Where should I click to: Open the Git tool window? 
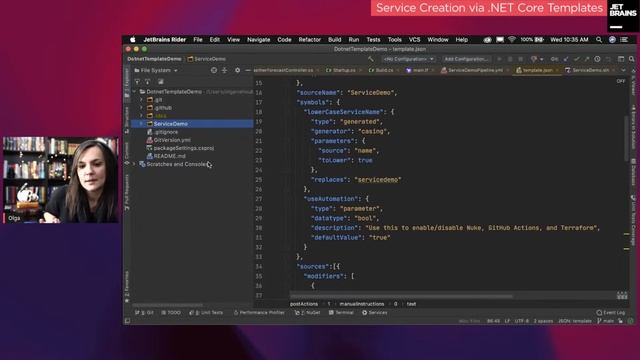point(144,313)
